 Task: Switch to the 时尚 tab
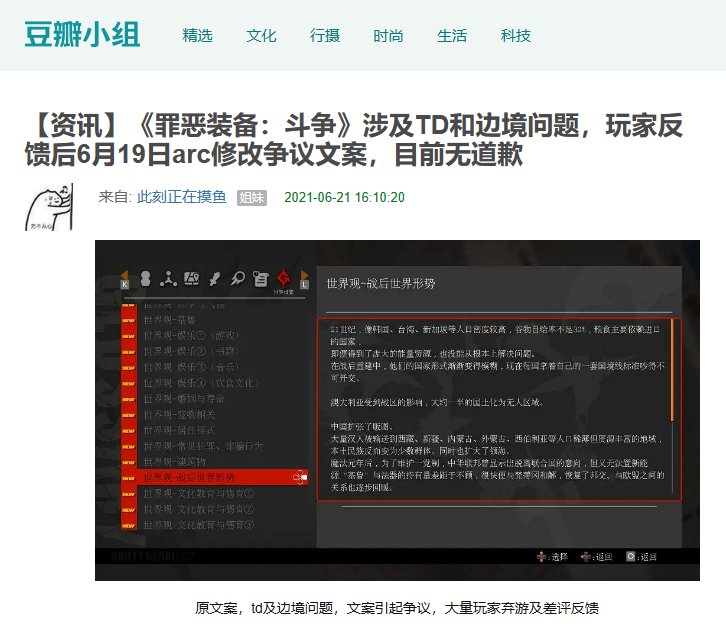tap(388, 36)
